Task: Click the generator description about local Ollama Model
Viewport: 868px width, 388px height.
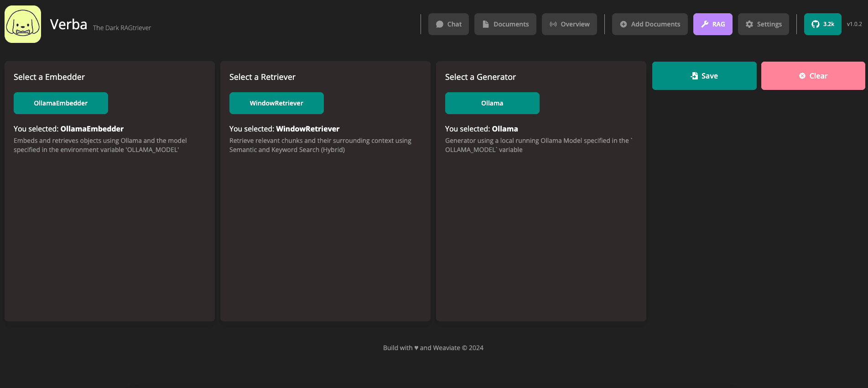Action: tap(539, 145)
